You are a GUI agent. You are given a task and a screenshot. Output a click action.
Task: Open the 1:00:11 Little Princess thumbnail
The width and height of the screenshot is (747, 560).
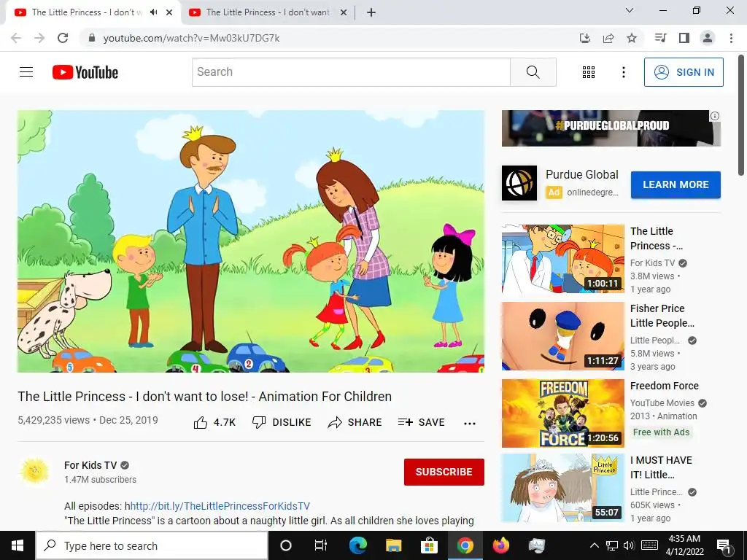562,259
